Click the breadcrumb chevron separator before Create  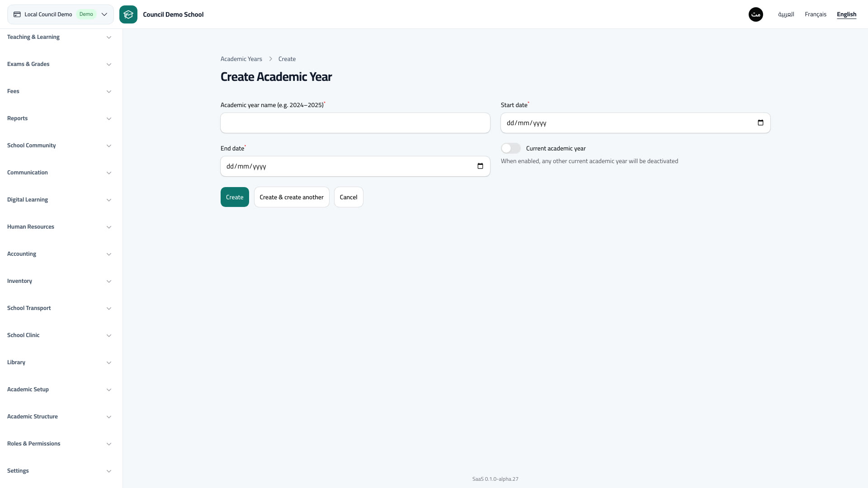[270, 59]
